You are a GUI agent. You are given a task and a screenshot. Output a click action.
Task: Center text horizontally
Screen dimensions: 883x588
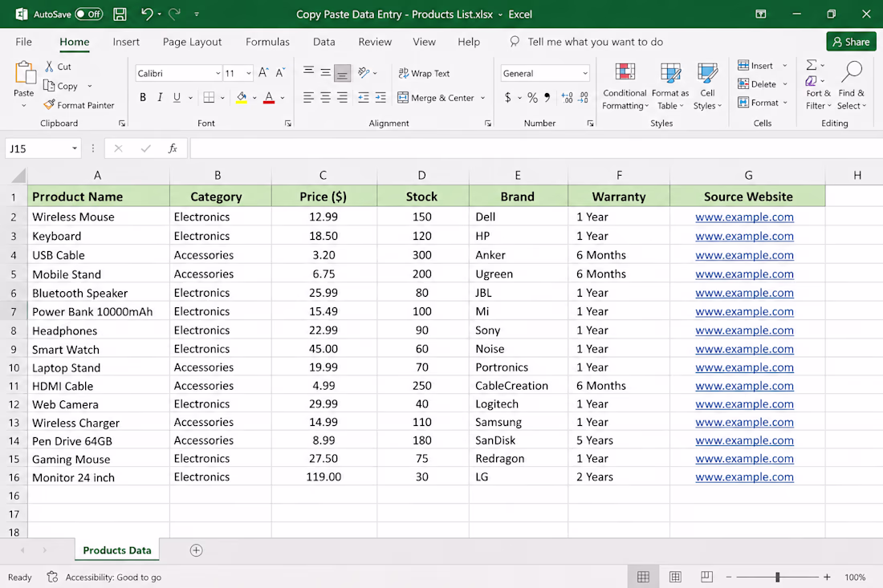(325, 97)
